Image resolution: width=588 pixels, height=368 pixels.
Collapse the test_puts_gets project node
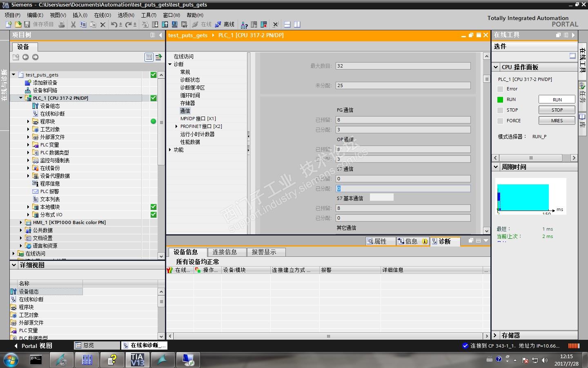(13, 75)
